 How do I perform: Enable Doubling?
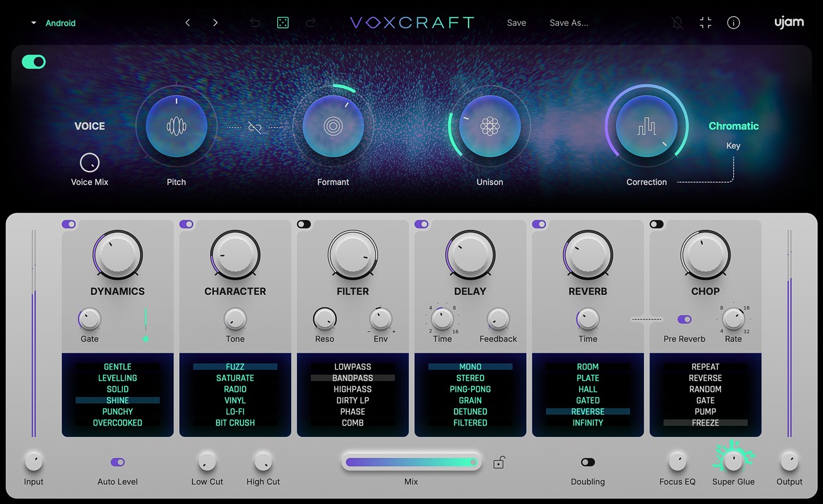click(587, 462)
